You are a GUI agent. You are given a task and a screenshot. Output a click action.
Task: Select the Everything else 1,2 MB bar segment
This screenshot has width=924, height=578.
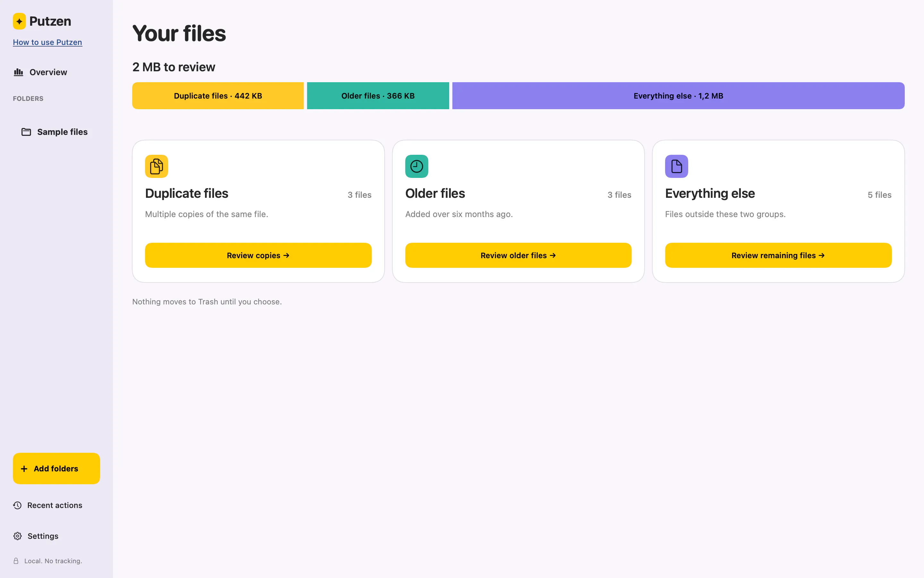(x=679, y=96)
